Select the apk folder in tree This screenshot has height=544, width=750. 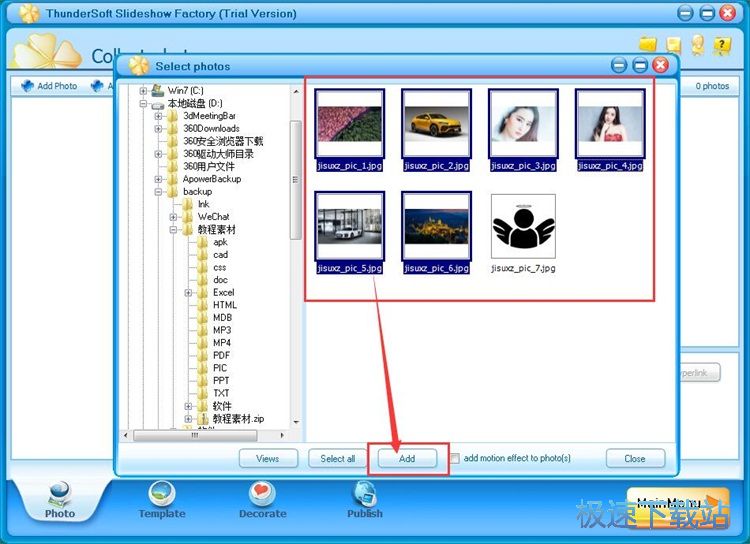click(220, 242)
